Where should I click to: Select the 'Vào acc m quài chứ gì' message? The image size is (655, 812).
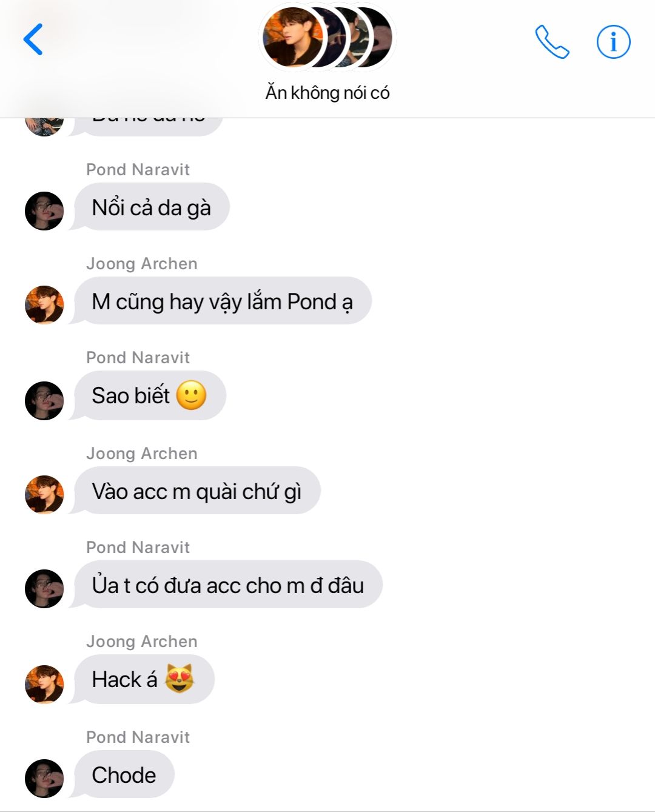196,491
